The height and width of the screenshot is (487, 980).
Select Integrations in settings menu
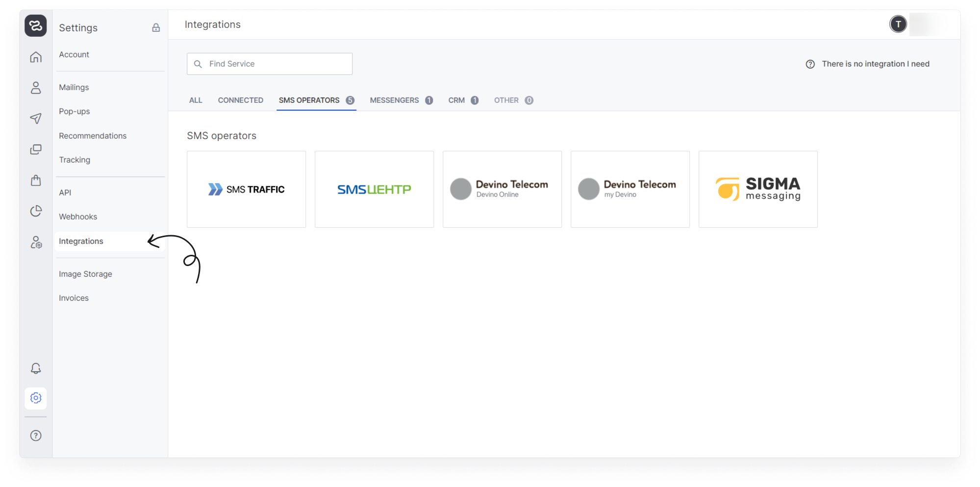tap(110, 241)
